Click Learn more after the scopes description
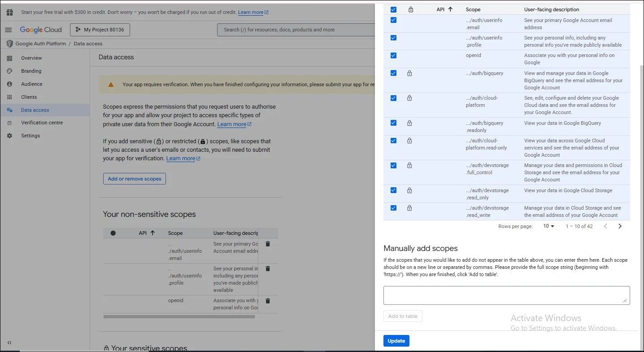The height and width of the screenshot is (352, 644). click(x=235, y=124)
